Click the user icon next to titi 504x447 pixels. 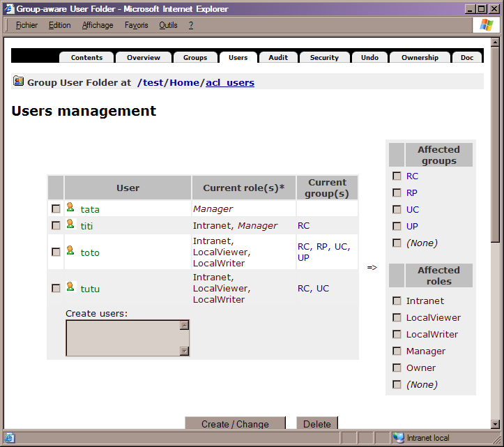70,225
